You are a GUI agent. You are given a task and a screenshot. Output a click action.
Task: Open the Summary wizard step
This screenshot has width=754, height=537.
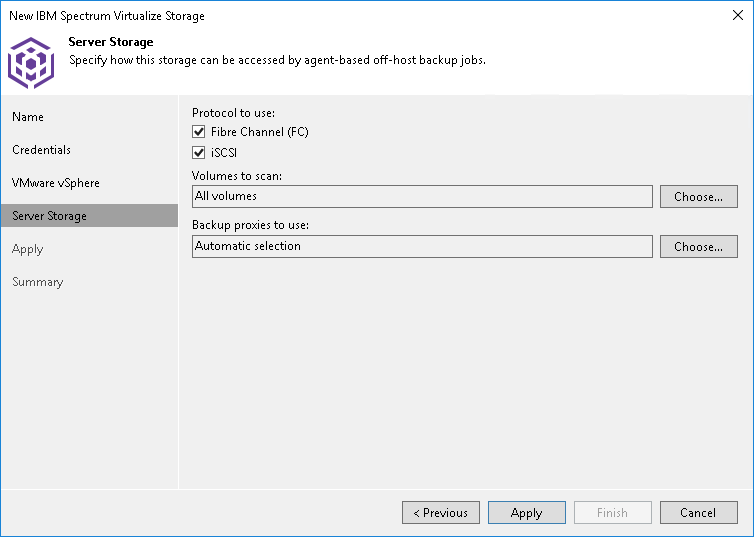[x=37, y=282]
